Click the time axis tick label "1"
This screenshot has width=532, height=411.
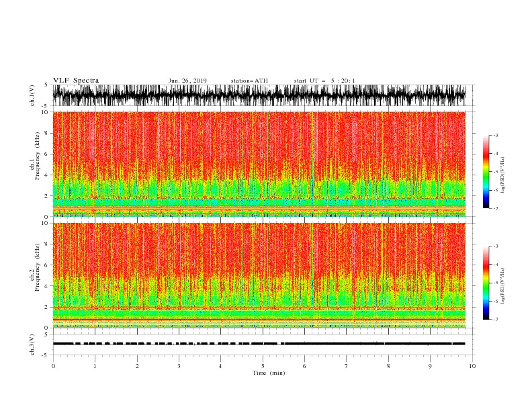95,366
